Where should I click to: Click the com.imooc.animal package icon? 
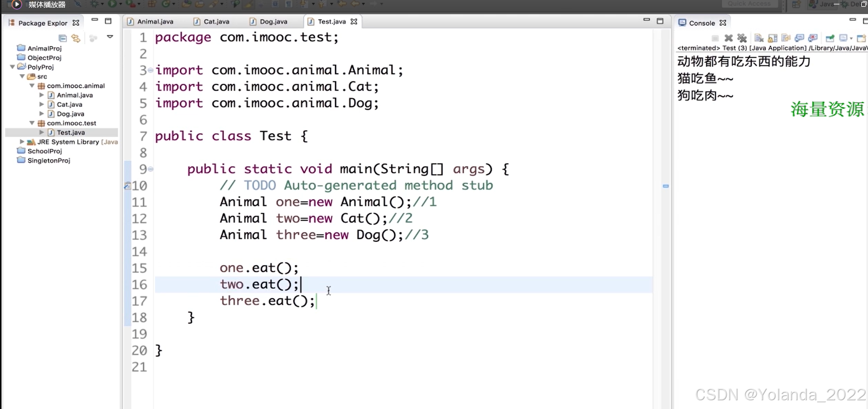(x=41, y=86)
